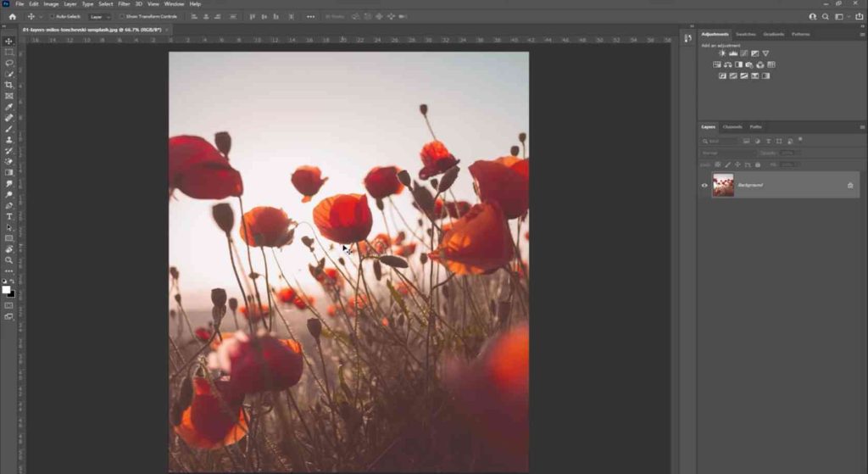
Task: Select the Clone Stamp tool
Action: pyautogui.click(x=8, y=140)
